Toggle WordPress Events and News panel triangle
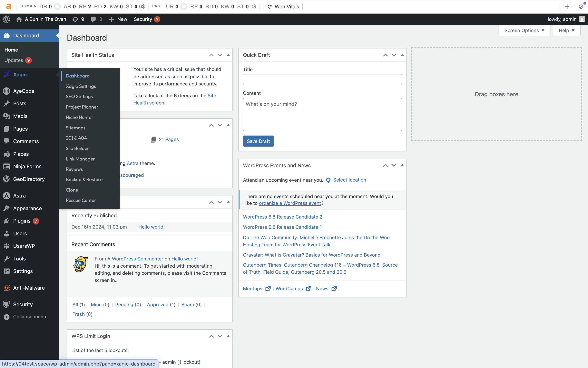 402,165
